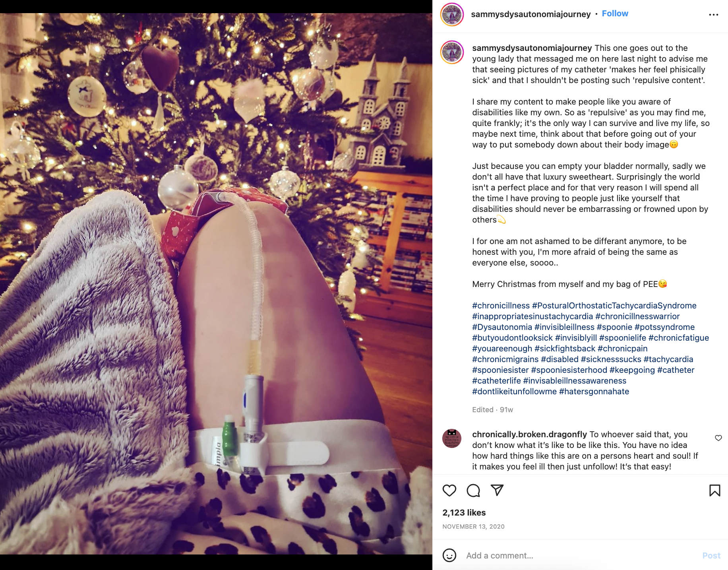The width and height of the screenshot is (728, 570).
Task: Share post via paper plane icon
Action: (x=497, y=490)
